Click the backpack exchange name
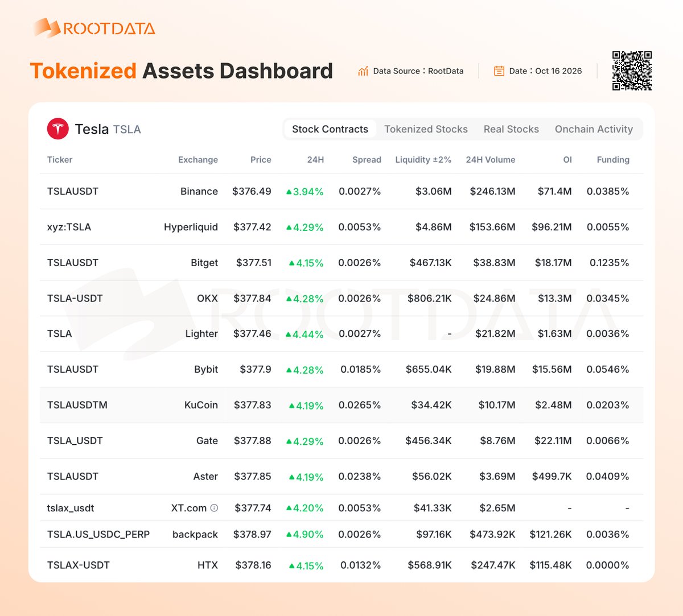 (195, 535)
